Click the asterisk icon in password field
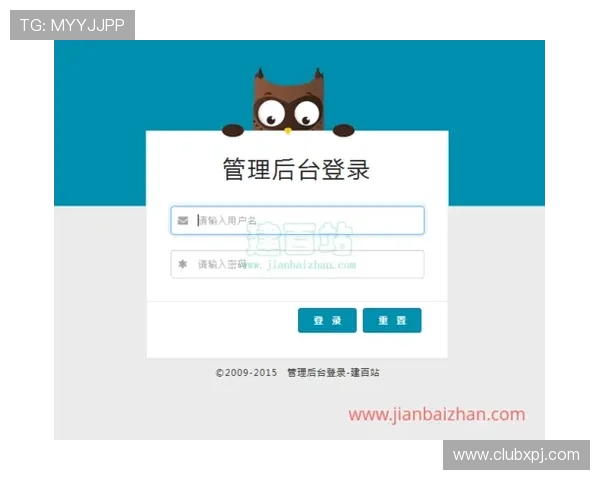Image resolution: width=600 pixels, height=480 pixels. pos(183,264)
